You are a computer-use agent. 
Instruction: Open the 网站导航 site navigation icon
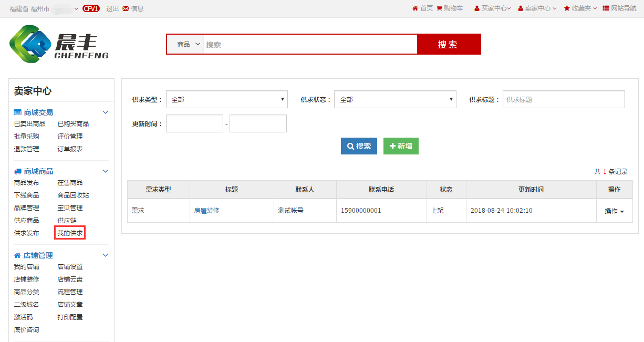[606, 8]
